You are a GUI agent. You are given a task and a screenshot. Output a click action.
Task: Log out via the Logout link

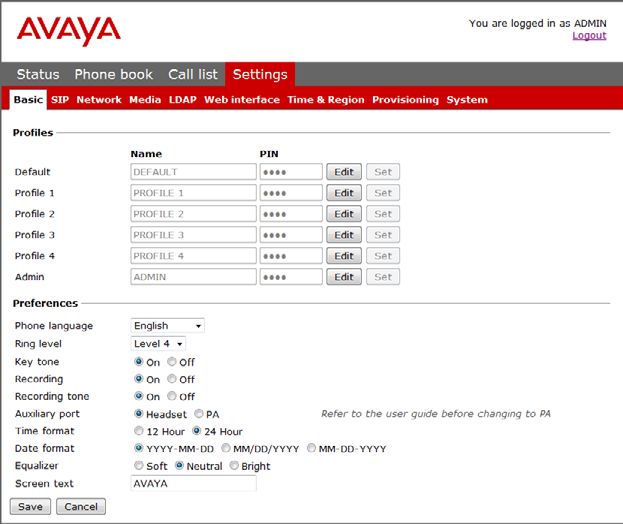(589, 36)
